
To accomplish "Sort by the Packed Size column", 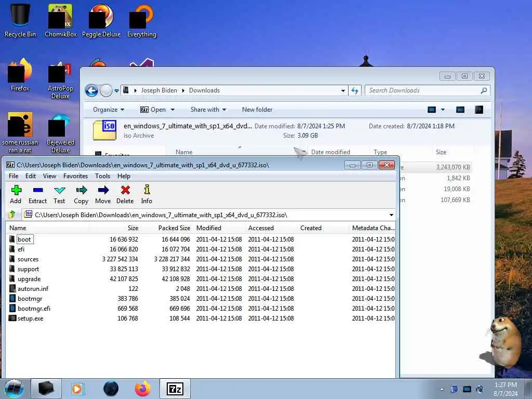I will pyautogui.click(x=167, y=228).
